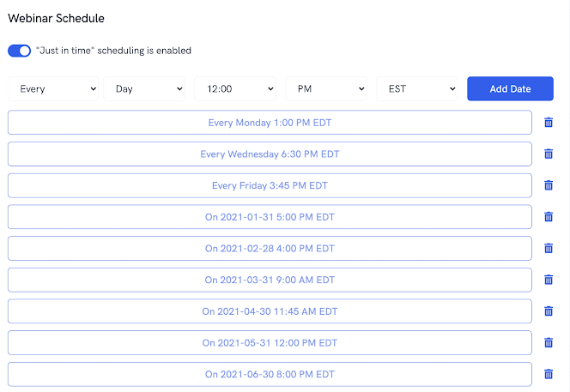Screen dimensions: 570x392
Task: Click the Every Friday 3:45 PM EDT entry
Action: click(x=270, y=185)
